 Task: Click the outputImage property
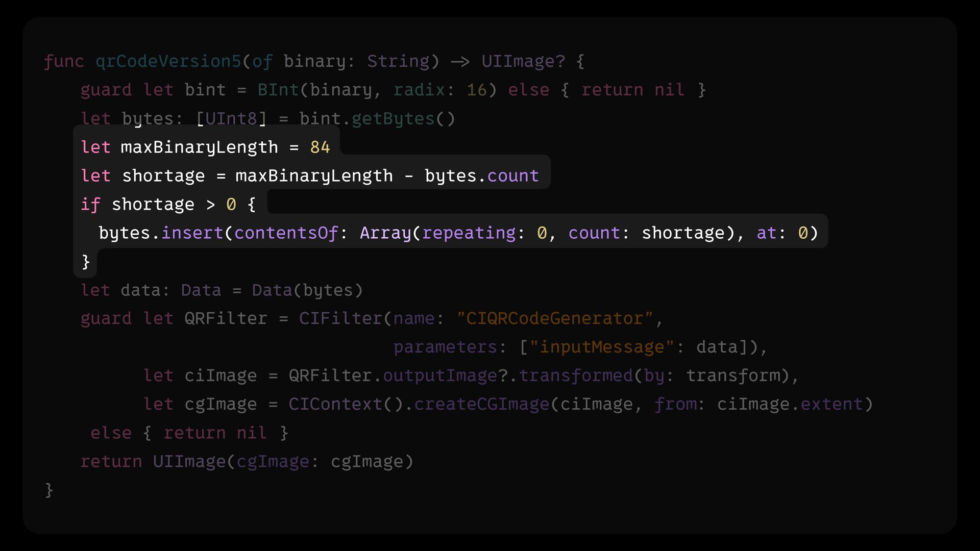(439, 375)
